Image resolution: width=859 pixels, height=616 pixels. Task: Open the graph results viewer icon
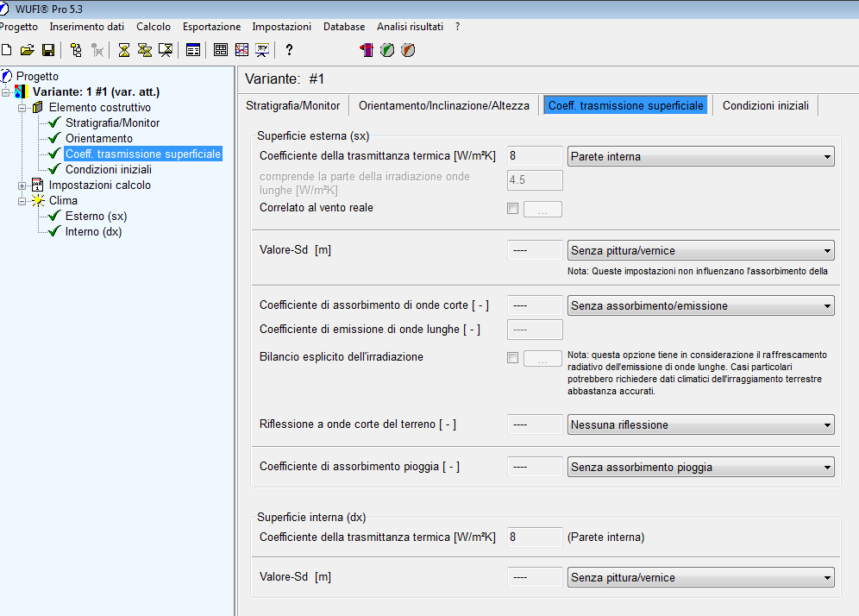[x=242, y=50]
